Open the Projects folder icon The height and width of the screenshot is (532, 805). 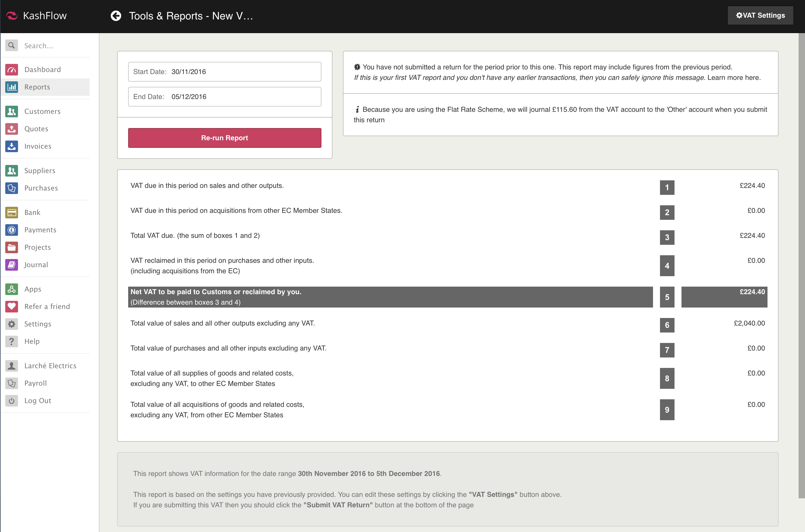[12, 247]
